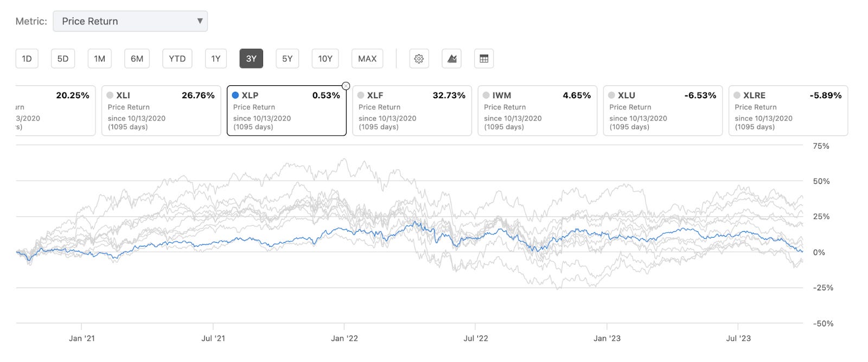Click the -25% y-axis label
Screen dimensions: 868x362
pos(823,288)
